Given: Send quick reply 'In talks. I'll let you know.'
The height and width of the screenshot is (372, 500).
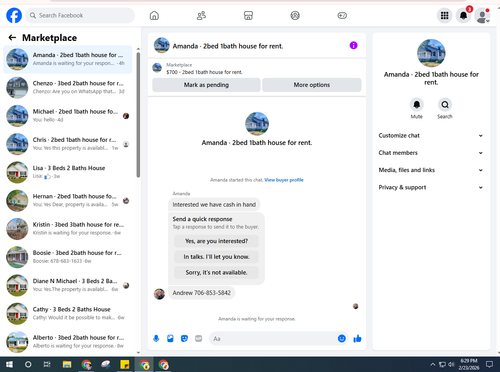Looking at the screenshot, I should tap(216, 257).
